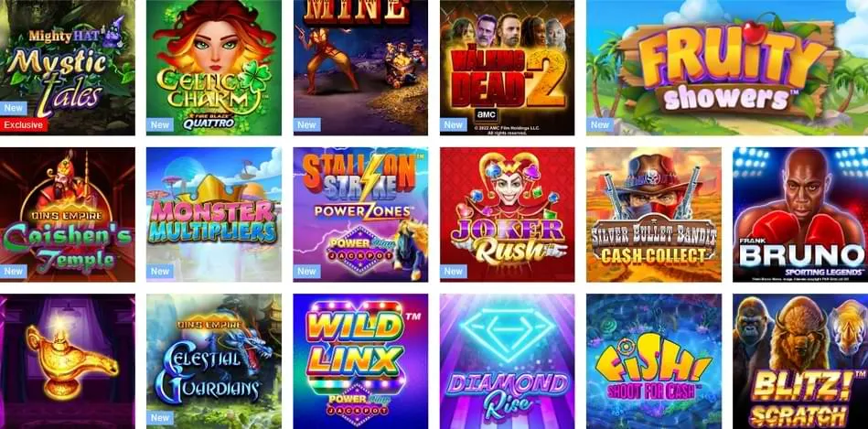Select the Joker Rush slot tile
The height and width of the screenshot is (429, 868).
[507, 215]
